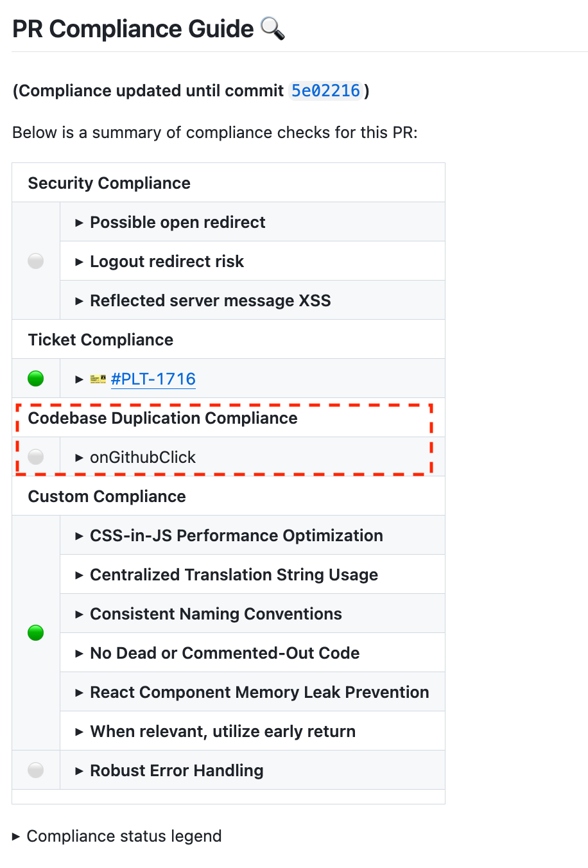Show the Compliance status legend
This screenshot has width=588, height=868.
(123, 837)
